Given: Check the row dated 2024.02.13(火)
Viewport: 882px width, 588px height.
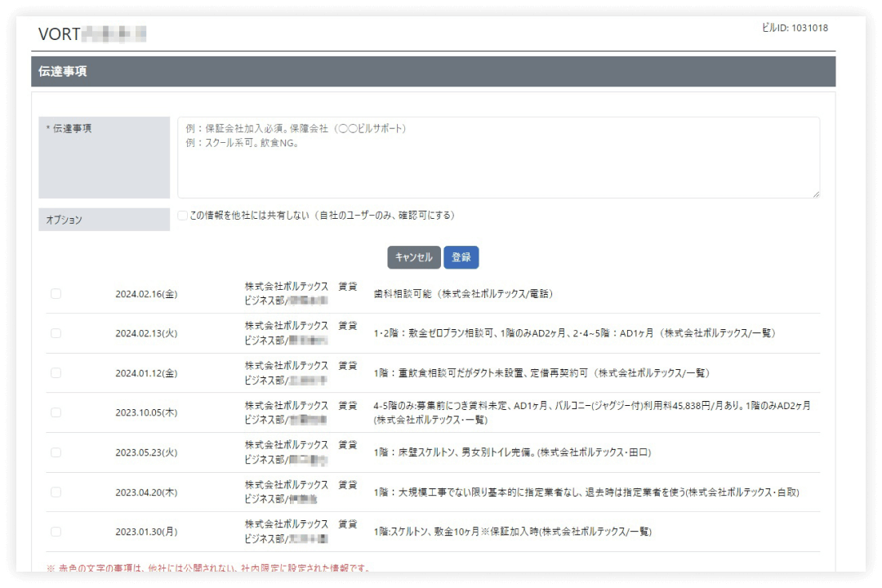Looking at the screenshot, I should click(56, 333).
